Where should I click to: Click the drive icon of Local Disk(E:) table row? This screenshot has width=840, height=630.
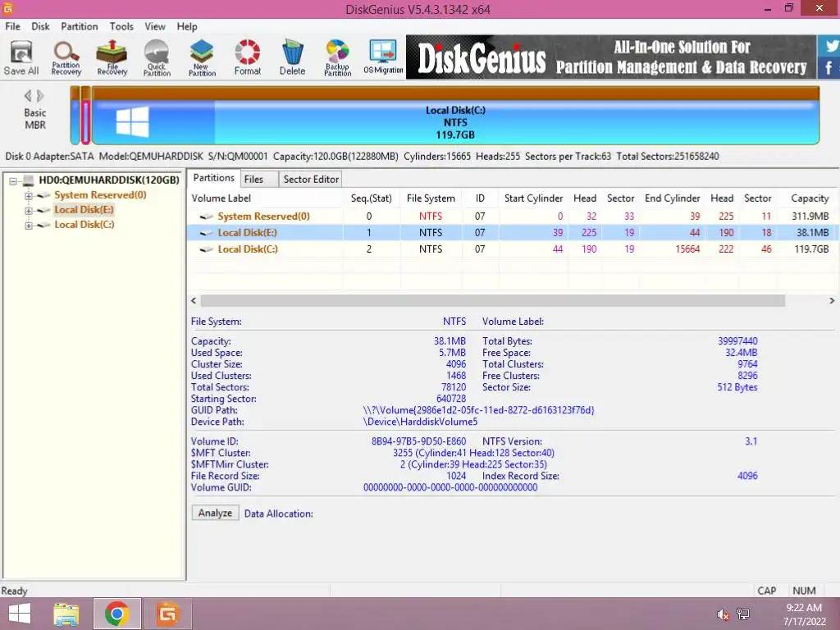coord(206,233)
